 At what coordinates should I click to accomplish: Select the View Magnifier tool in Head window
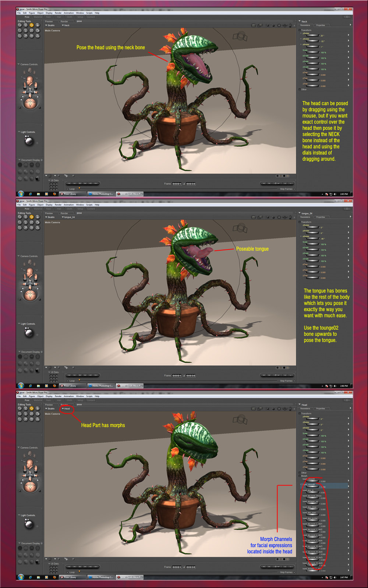tap(26, 419)
